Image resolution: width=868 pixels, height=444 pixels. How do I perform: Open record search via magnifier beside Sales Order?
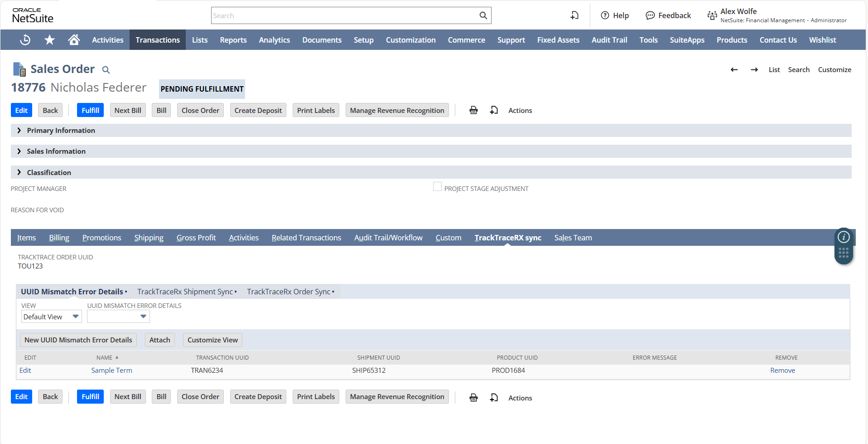click(106, 70)
